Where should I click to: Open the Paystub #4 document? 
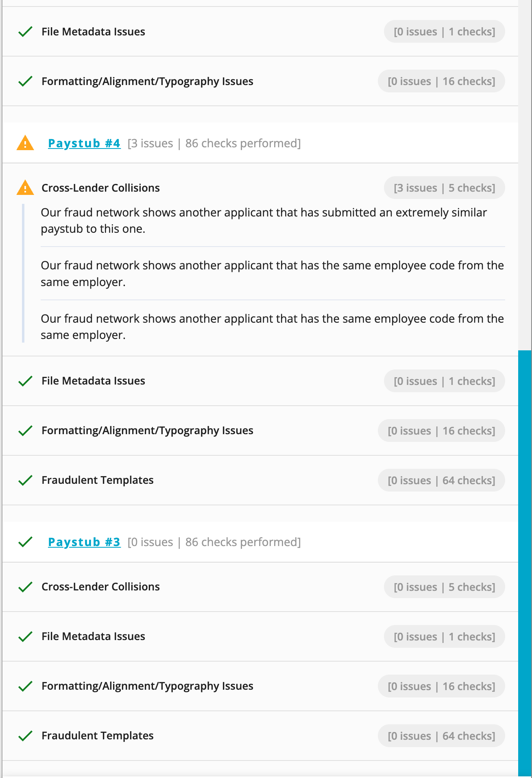[84, 143]
